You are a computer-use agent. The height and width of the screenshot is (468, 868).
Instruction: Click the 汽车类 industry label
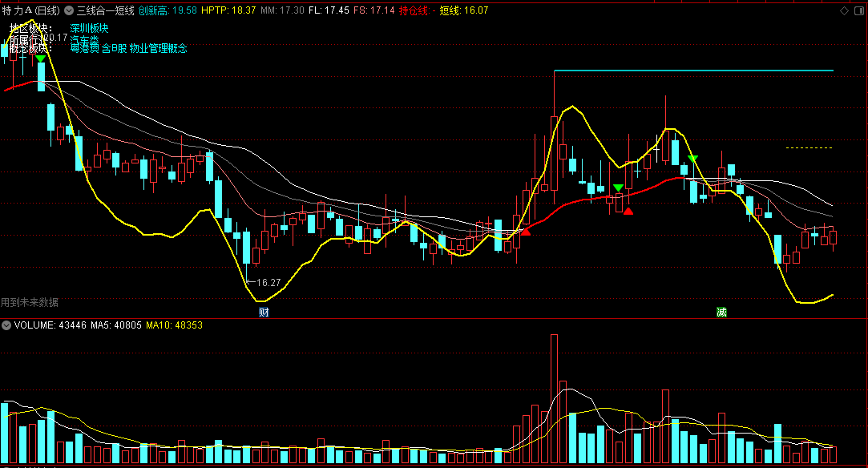(x=85, y=39)
